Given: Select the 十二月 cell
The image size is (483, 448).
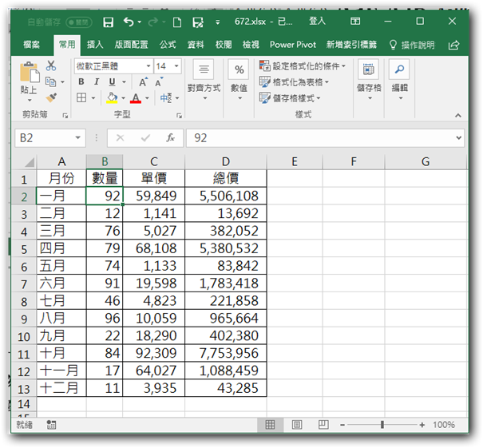Looking at the screenshot, I should point(61,388).
